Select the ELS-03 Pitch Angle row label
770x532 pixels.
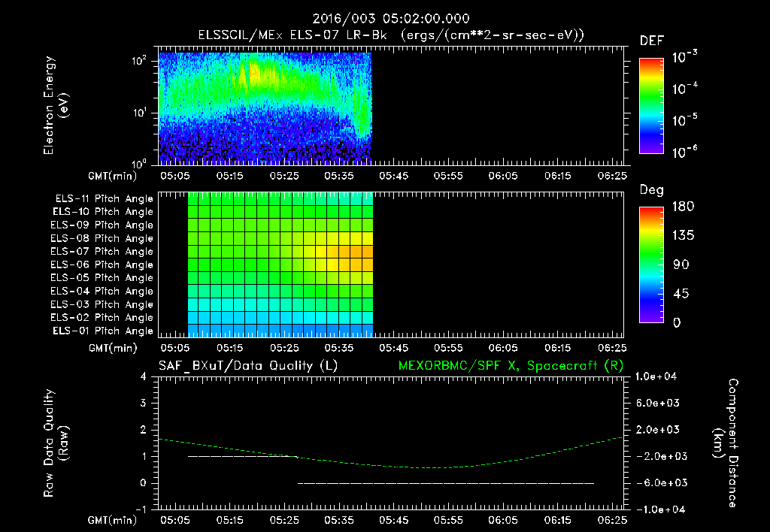(102, 304)
